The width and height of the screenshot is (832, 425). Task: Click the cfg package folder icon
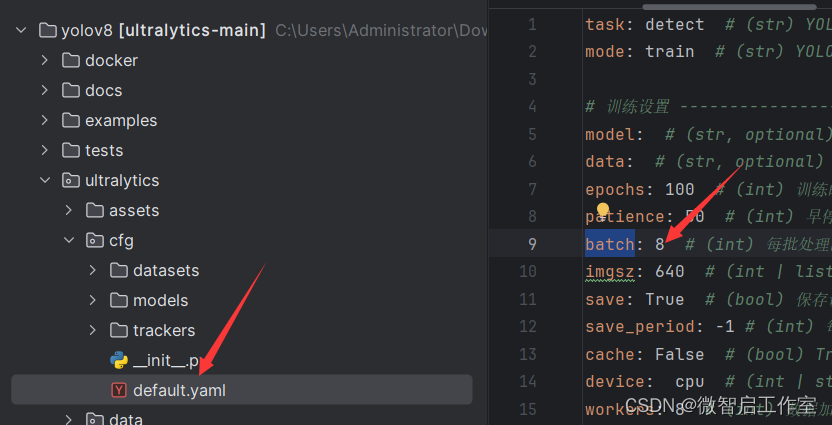coord(95,240)
